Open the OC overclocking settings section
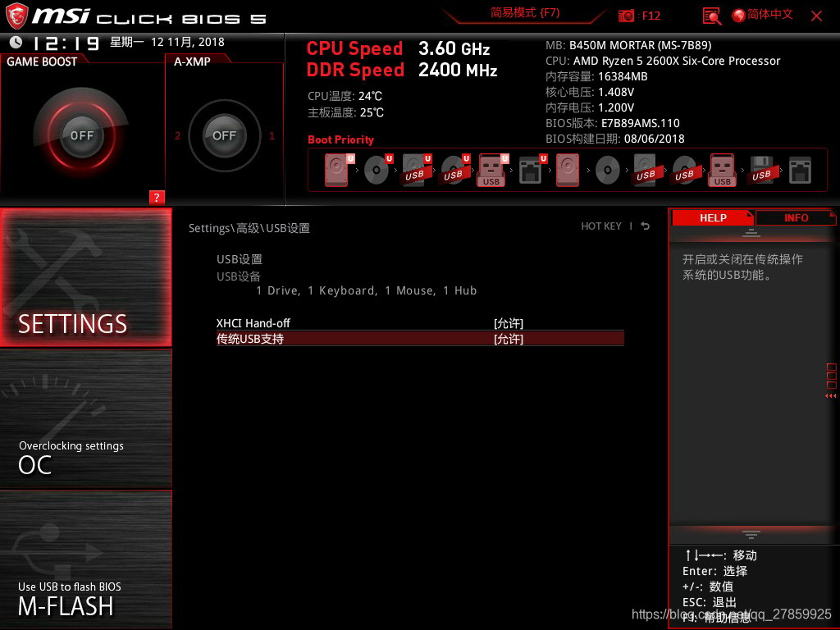Viewport: 840px width, 630px height. click(85, 419)
